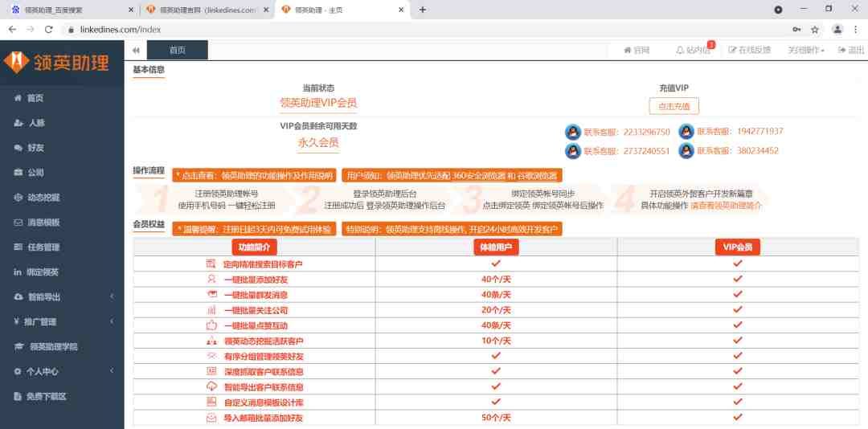Collapse sidebar with double-arrow icon

tap(136, 51)
